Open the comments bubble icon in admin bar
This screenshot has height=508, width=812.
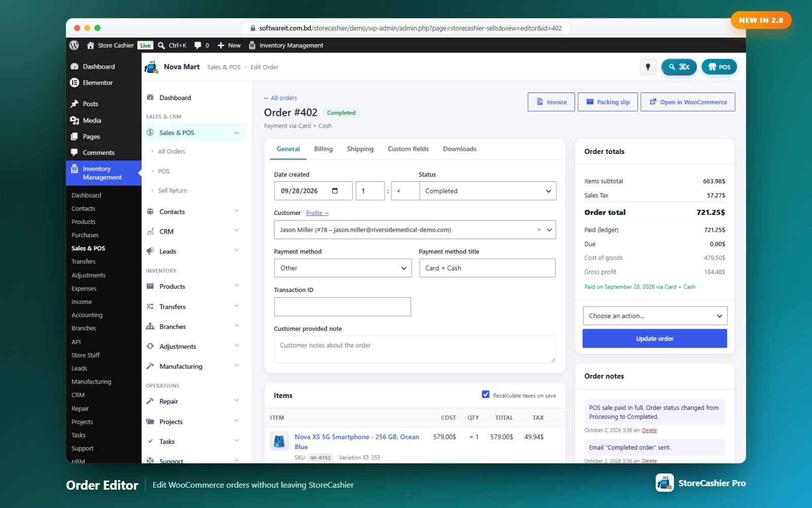[197, 45]
